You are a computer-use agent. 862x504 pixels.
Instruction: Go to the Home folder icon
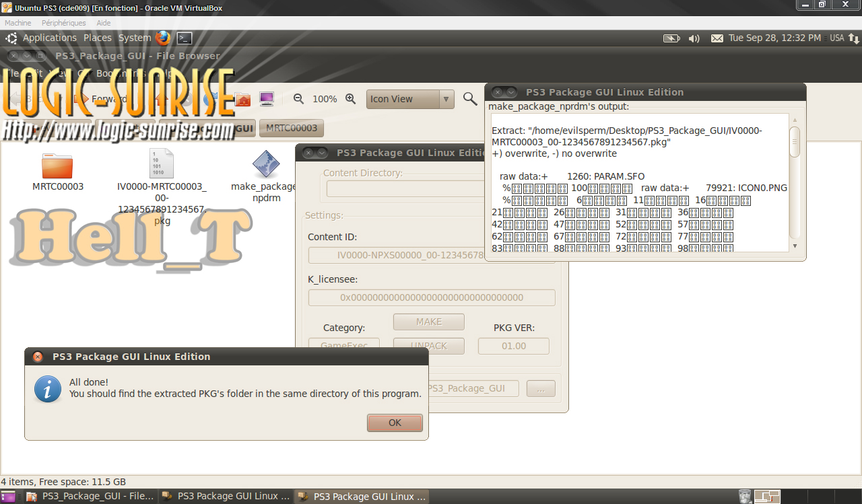[x=243, y=100]
